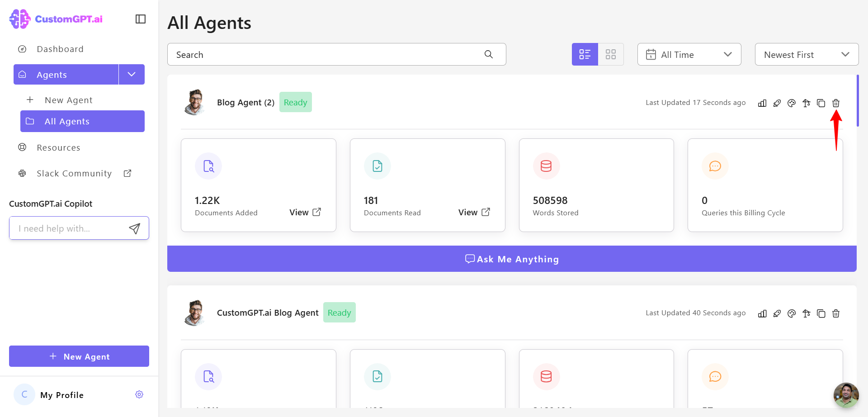Image resolution: width=868 pixels, height=417 pixels.
Task: Select Agents in sidebar
Action: point(66,74)
